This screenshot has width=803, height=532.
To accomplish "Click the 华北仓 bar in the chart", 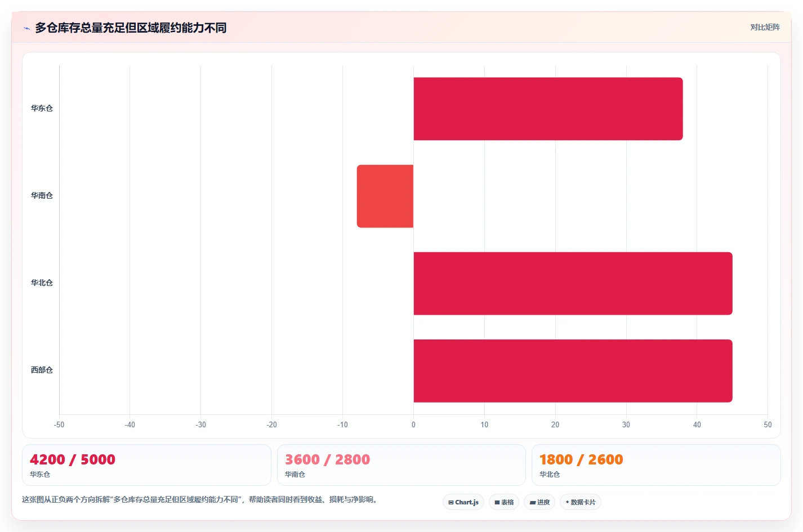I will [573, 283].
